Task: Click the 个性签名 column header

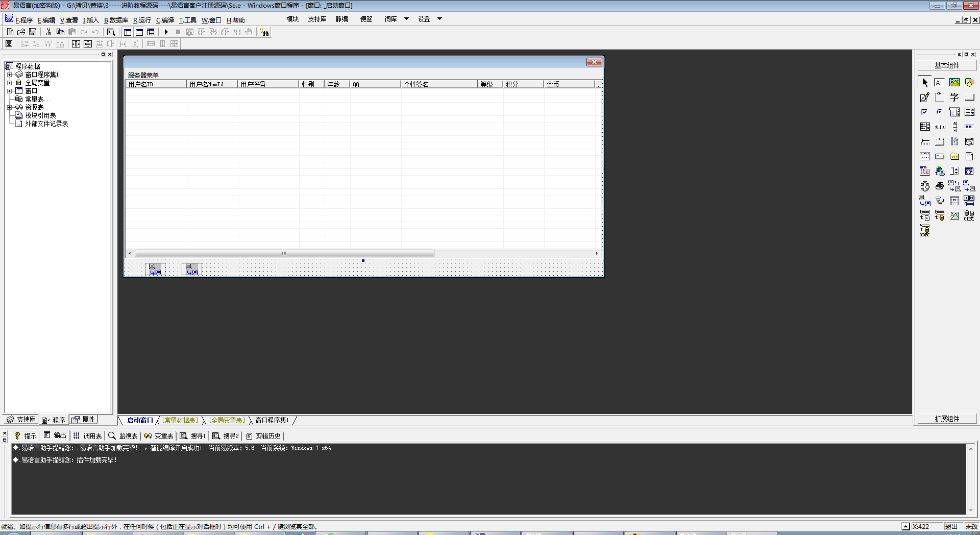Action: coord(439,84)
